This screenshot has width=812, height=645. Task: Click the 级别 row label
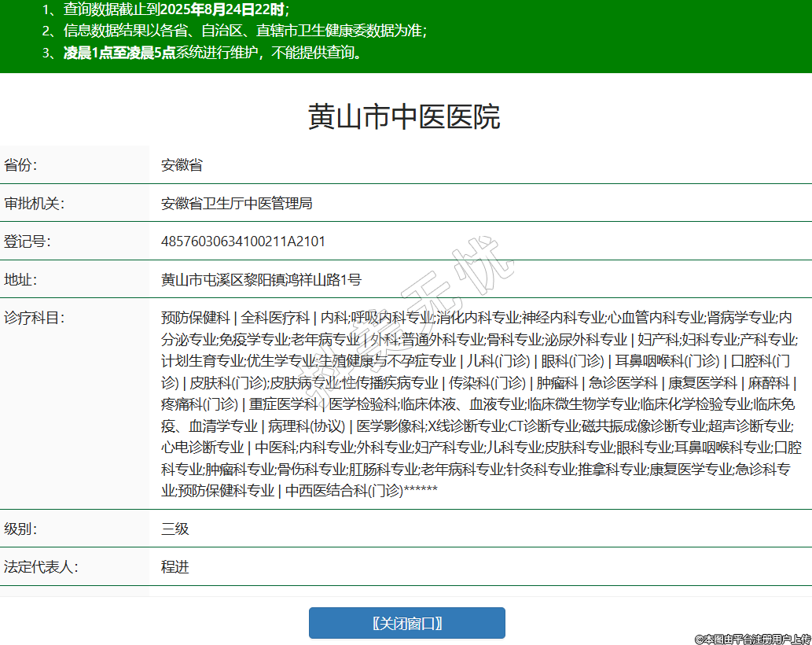tap(21, 529)
